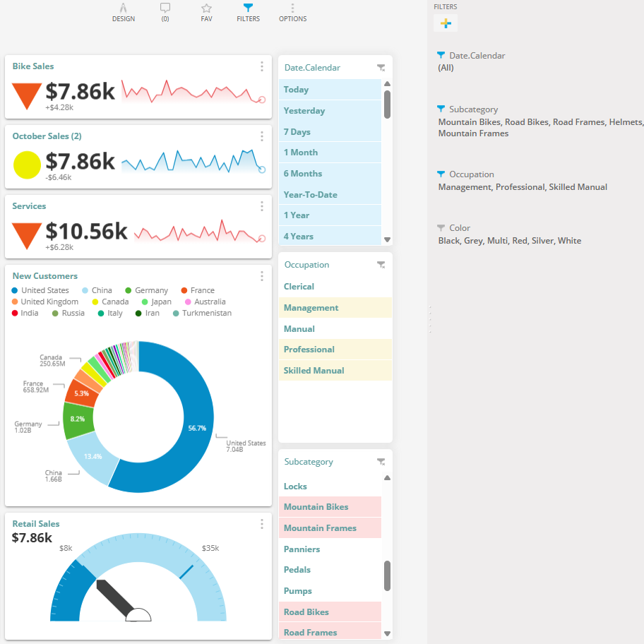The image size is (644, 644).
Task: Click the Subcategory list scroll down arrow
Action: (387, 634)
